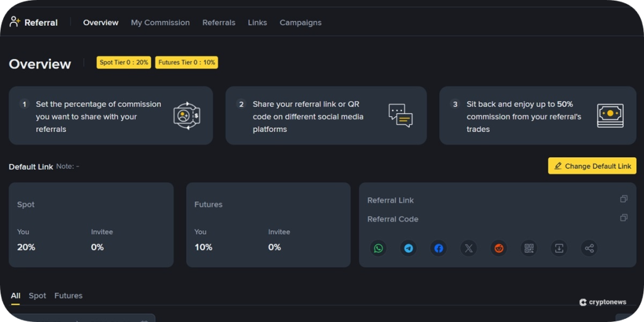Click the Futures Tier 0 badge
This screenshot has width=644, height=322.
point(187,63)
